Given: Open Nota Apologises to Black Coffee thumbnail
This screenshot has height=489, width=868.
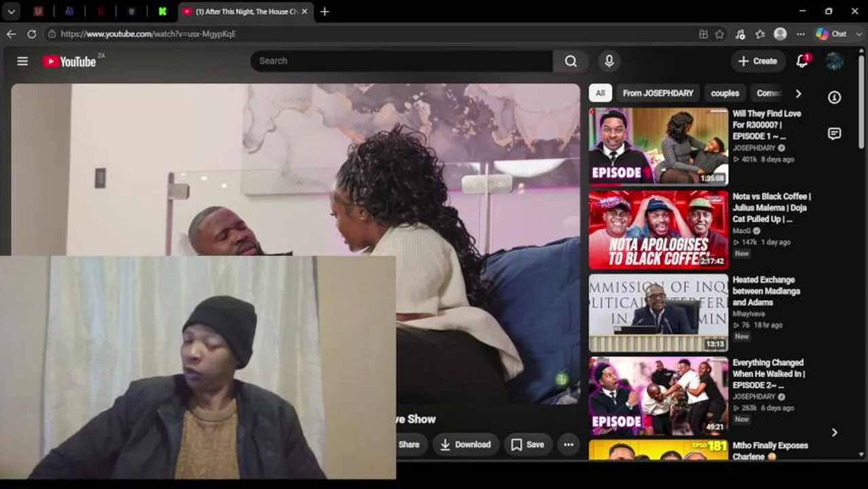Looking at the screenshot, I should click(658, 230).
